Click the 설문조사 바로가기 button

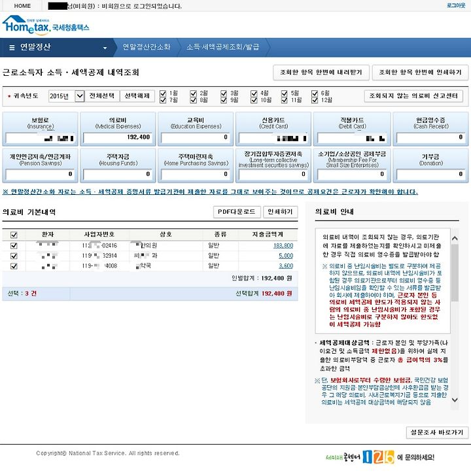pos(437,432)
